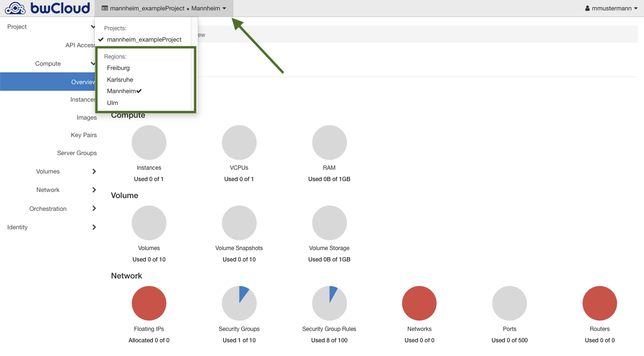Screen dimensions: 644x356
Task: Open Images in the Compute menu
Action: tap(86, 118)
